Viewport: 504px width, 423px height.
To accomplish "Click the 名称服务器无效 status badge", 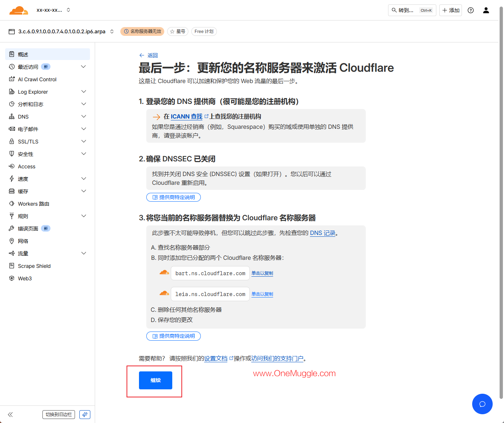I will pos(142,31).
